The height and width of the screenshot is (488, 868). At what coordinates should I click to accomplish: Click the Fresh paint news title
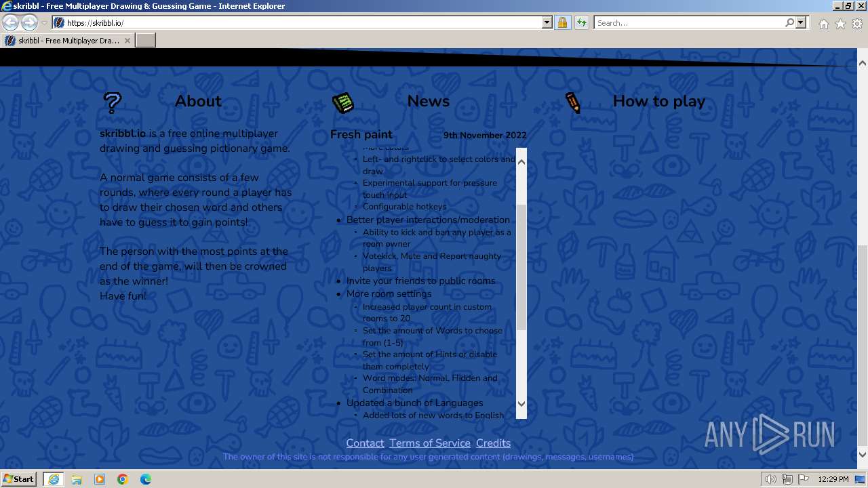pos(361,134)
